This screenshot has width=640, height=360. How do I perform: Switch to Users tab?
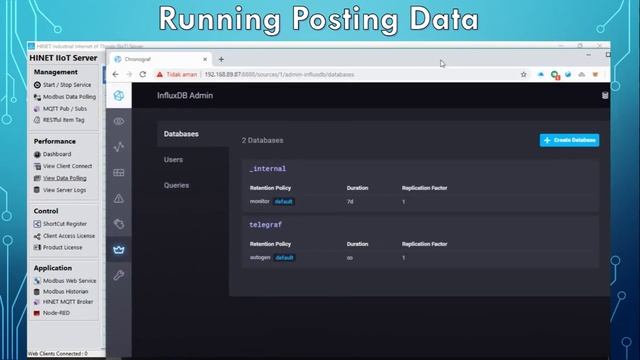173,160
